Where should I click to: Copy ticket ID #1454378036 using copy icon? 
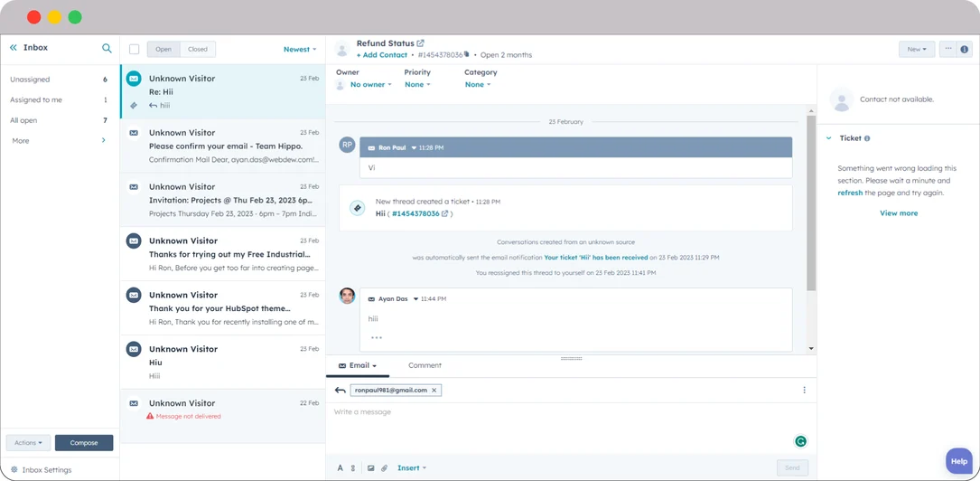(466, 54)
